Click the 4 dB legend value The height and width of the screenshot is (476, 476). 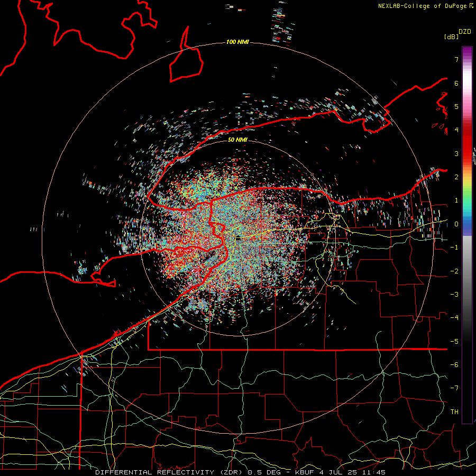pos(456,130)
